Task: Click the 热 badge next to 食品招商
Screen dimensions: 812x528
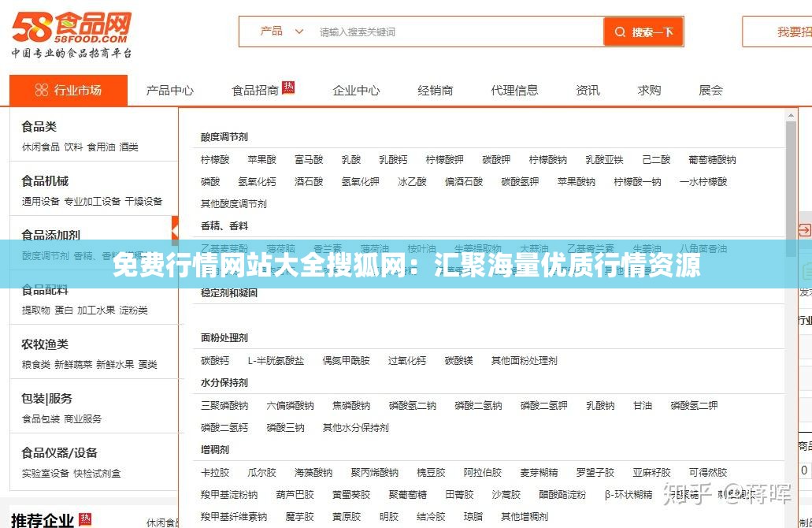Action: [x=288, y=87]
